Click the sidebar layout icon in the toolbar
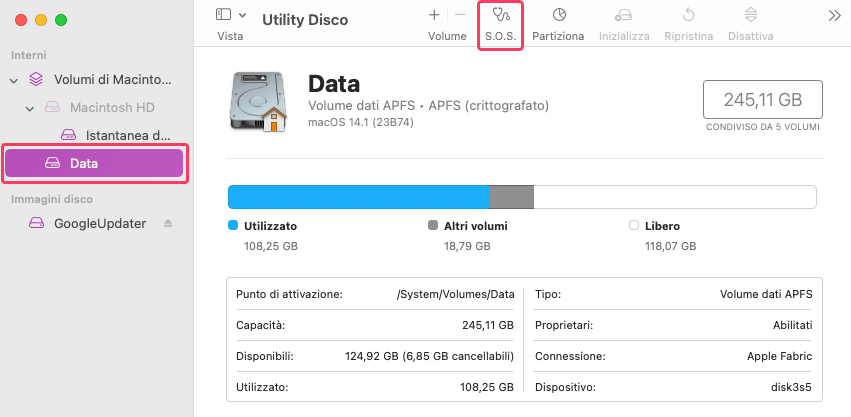This screenshot has width=851, height=417. [x=223, y=15]
